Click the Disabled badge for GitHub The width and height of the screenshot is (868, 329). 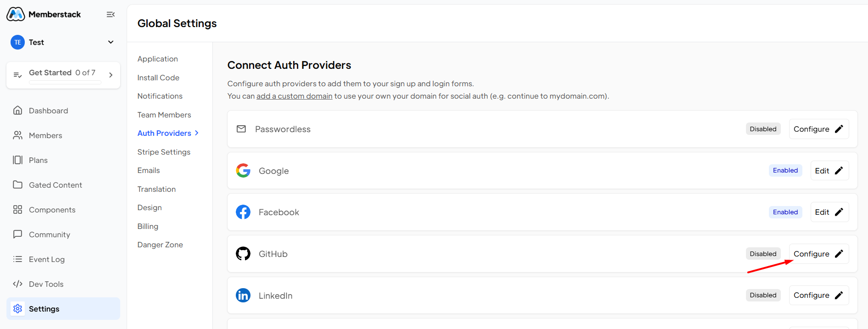pos(763,254)
